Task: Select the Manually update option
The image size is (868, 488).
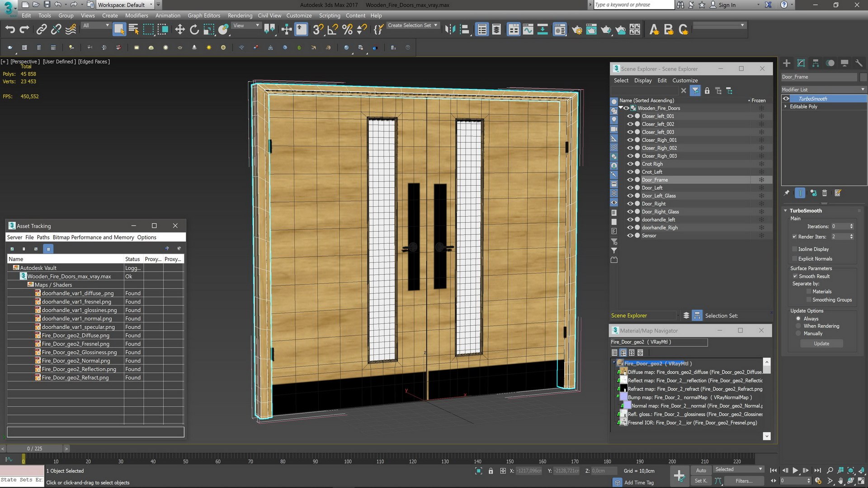Action: pos(798,333)
